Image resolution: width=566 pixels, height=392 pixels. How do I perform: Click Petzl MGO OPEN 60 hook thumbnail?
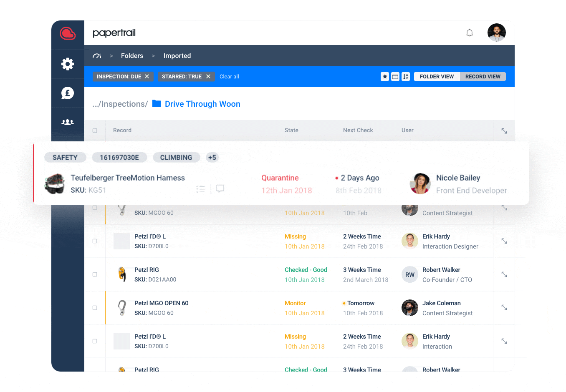pos(122,308)
